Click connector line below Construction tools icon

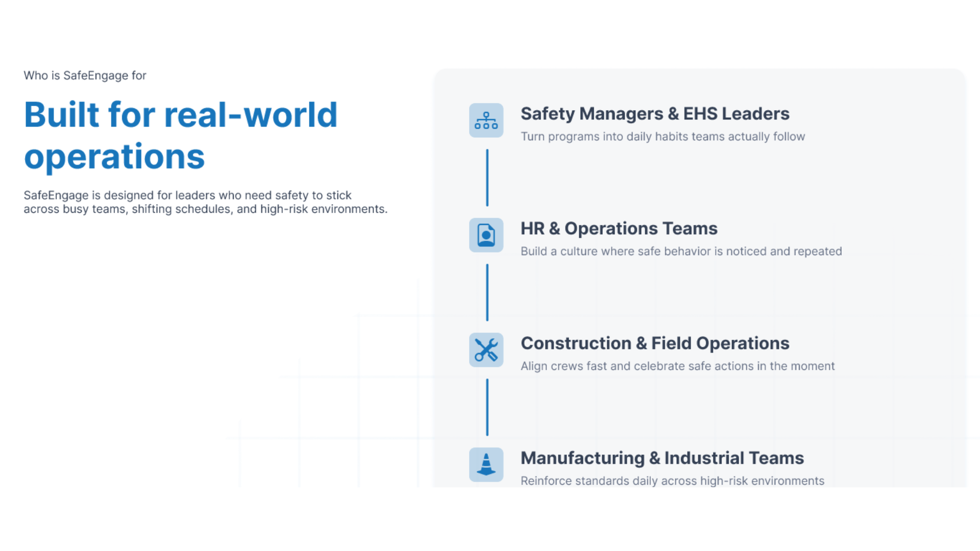[x=487, y=407]
